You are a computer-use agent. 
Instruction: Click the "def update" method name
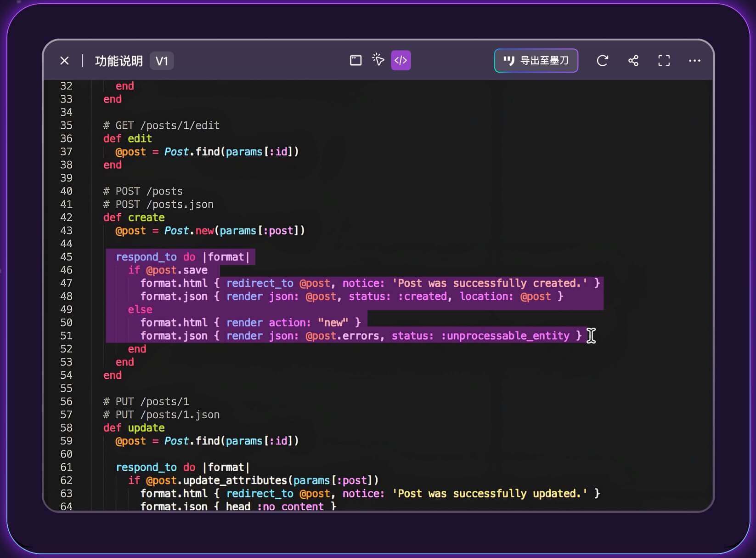[146, 428]
